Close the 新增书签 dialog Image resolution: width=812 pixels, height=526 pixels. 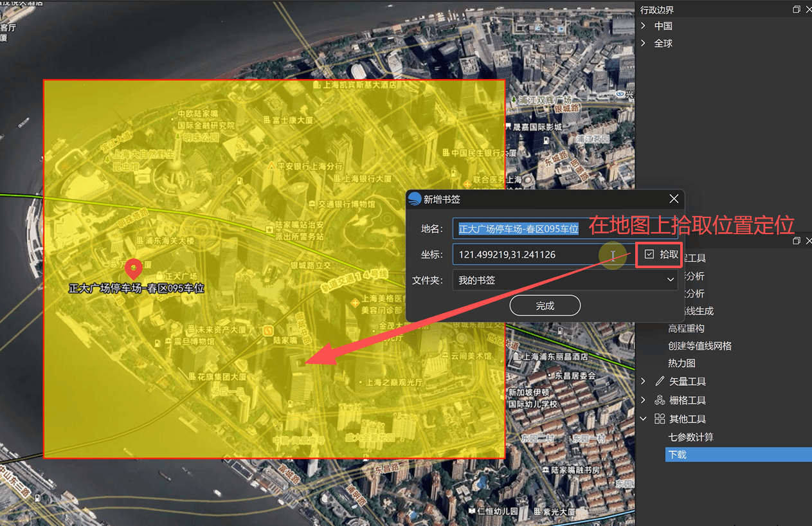(x=673, y=199)
